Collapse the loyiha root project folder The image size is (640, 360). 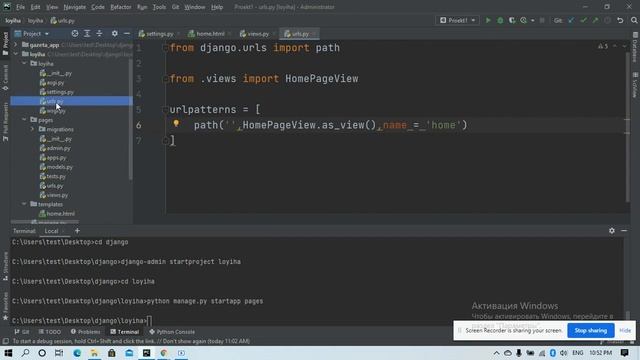[x=16, y=54]
